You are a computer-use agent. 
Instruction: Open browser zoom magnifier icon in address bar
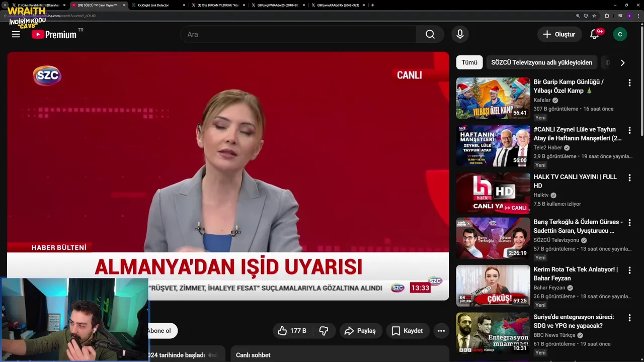[578, 16]
